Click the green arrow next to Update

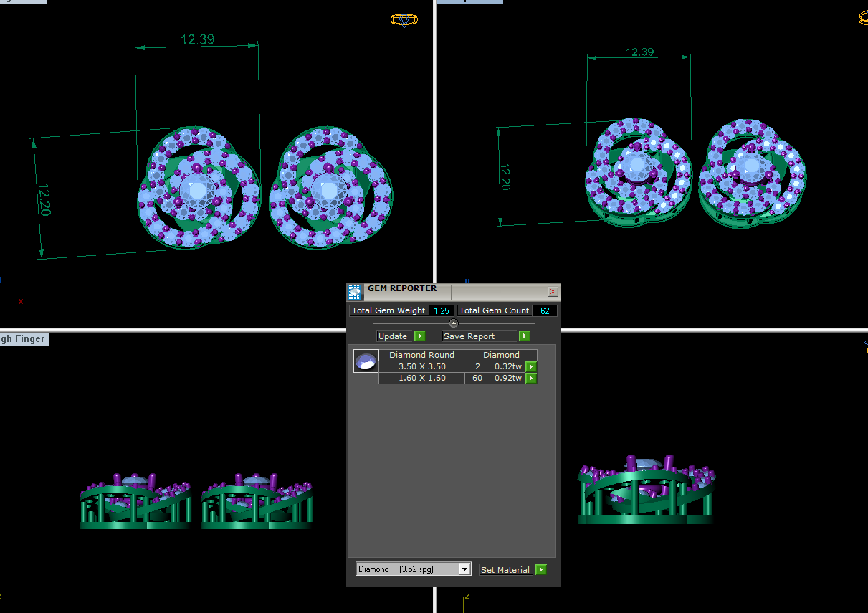pos(420,336)
